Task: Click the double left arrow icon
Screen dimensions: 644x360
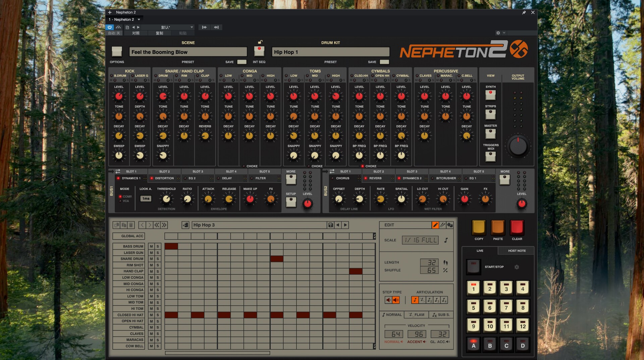Action: (157, 225)
